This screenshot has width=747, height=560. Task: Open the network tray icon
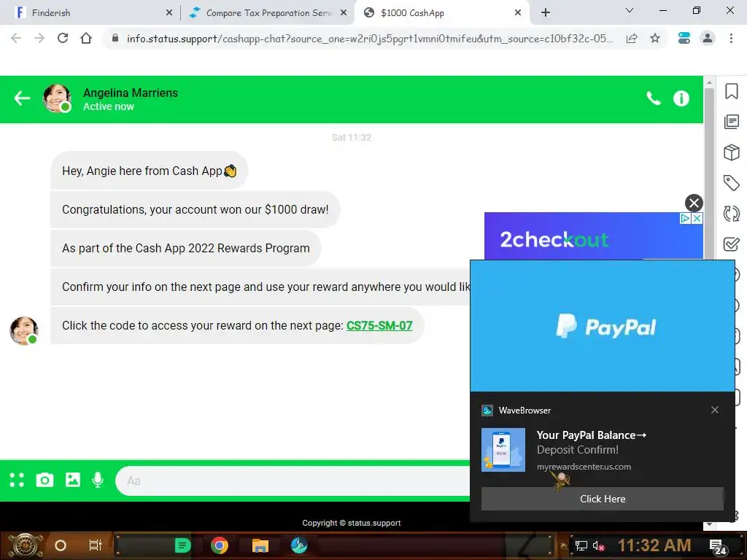[x=581, y=545]
